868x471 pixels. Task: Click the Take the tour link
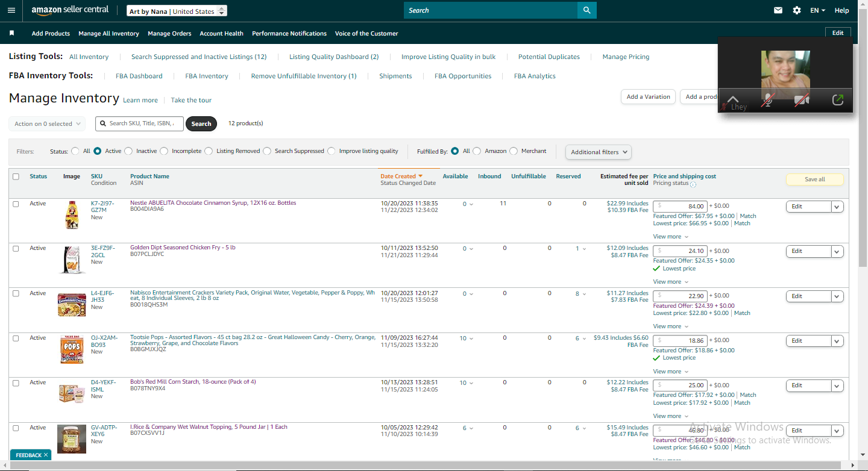191,100
